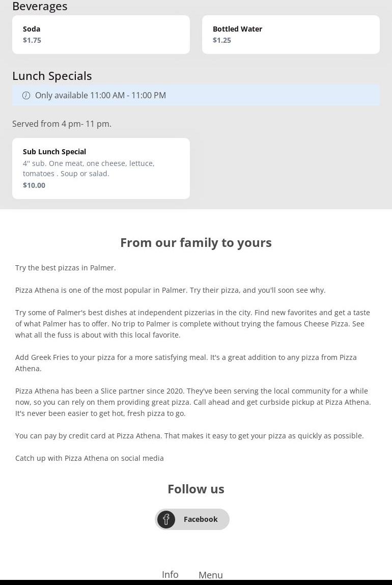Open the Facebook link label
This screenshot has height=585, width=392.
click(201, 519)
